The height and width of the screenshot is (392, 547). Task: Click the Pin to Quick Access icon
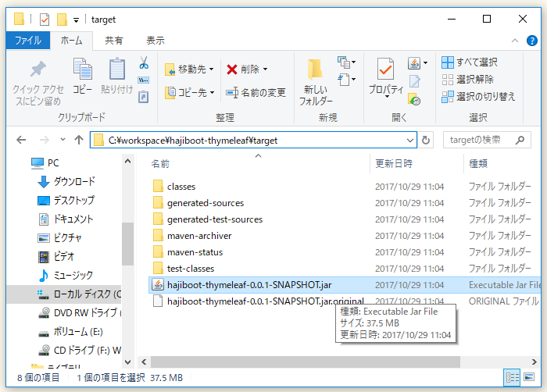[x=38, y=69]
